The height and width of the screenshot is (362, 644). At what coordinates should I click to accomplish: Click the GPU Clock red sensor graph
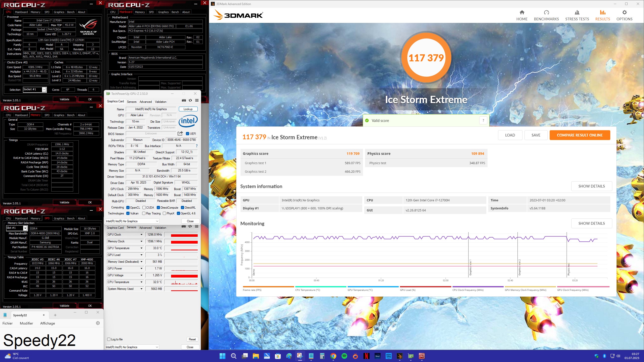pos(181,235)
